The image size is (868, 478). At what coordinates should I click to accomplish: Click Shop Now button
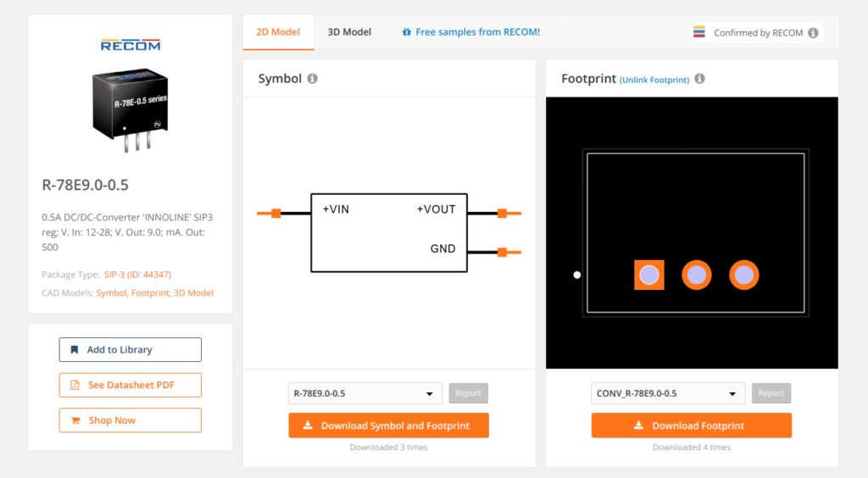click(130, 420)
